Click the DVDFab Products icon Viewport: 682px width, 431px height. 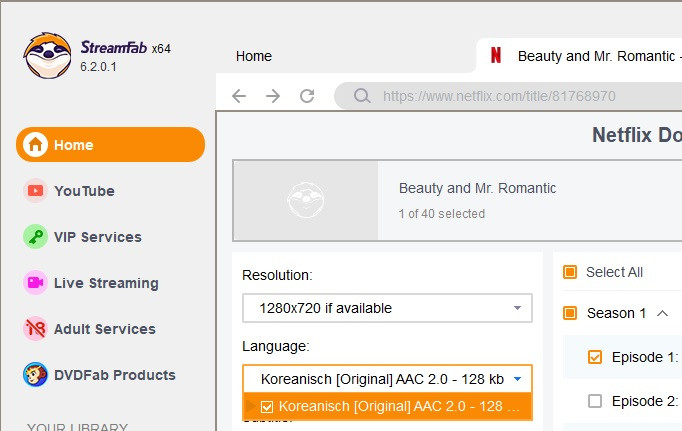point(36,375)
